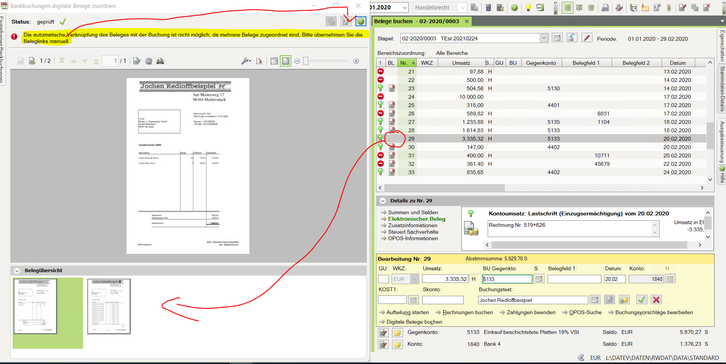Select the second receipt thumbnail in Belegübersicht
726x364 pixels.
[109, 306]
